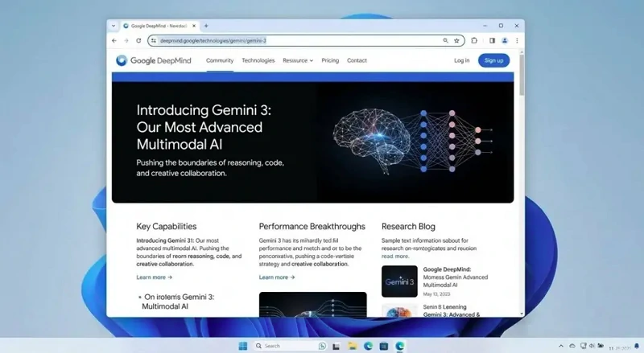Open the image below Performance Breakthroughs
This screenshot has height=353, width=644.
[x=312, y=304]
